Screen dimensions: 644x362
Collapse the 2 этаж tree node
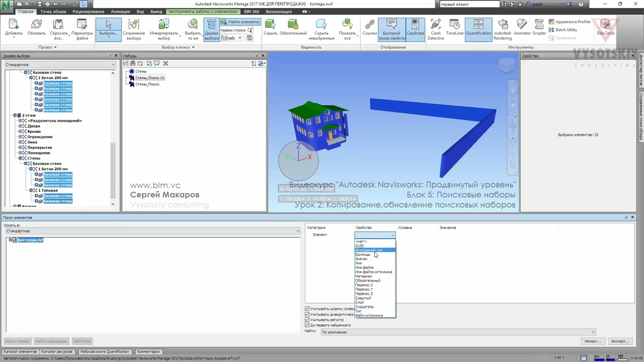(x=16, y=115)
